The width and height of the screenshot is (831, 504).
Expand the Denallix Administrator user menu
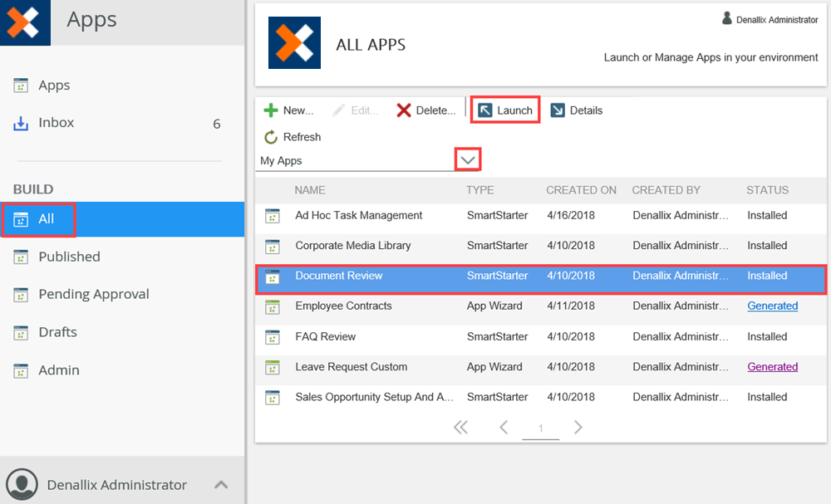point(221,485)
